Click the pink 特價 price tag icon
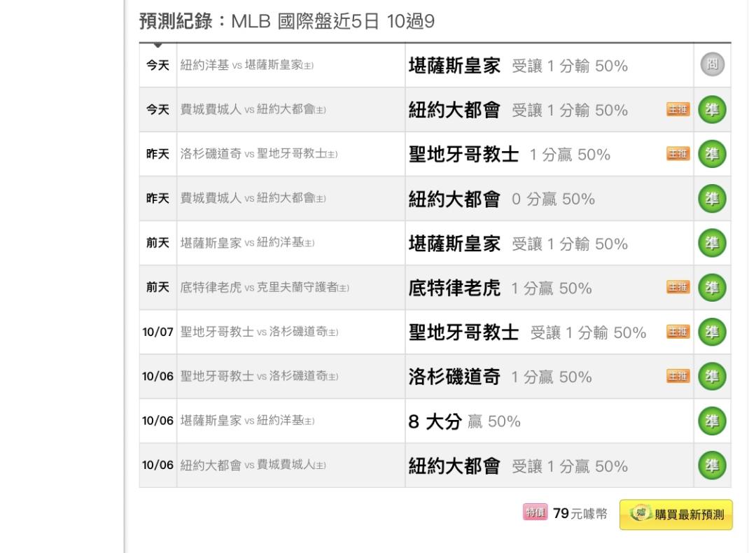Screen dimensions: 756x553 click(535, 512)
